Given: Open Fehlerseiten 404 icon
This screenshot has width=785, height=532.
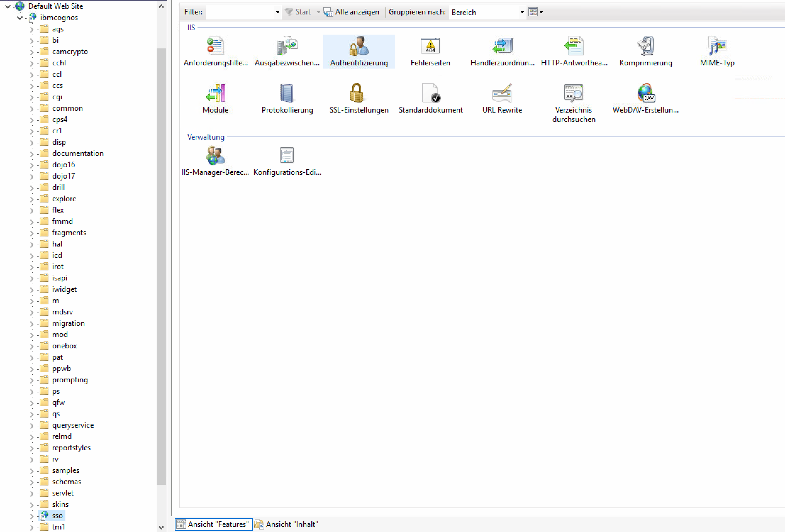Looking at the screenshot, I should tap(430, 46).
